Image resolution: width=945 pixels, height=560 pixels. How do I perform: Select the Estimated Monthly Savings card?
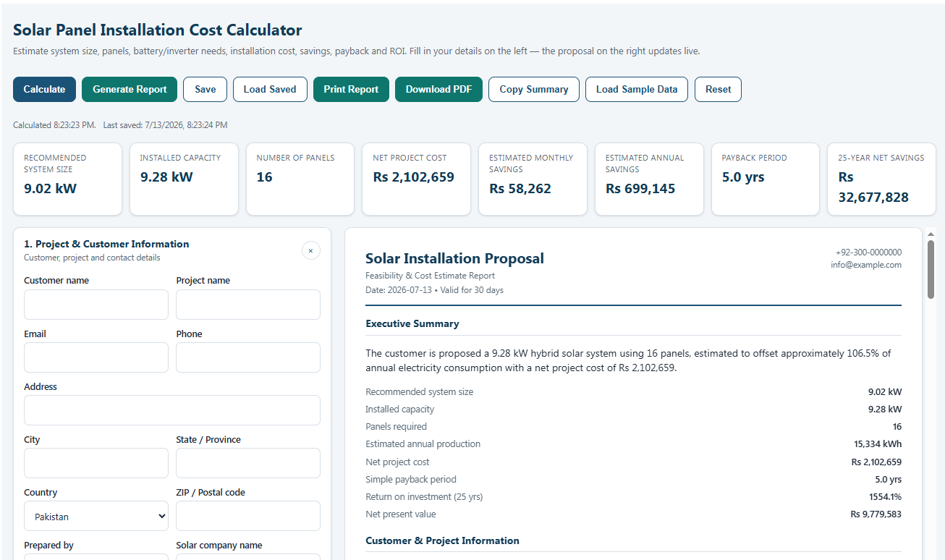coord(533,179)
